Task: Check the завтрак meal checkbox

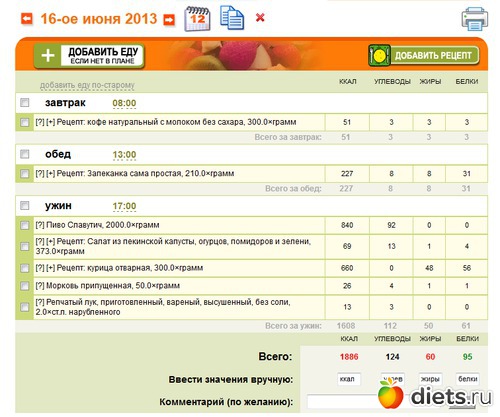Action: (x=25, y=102)
